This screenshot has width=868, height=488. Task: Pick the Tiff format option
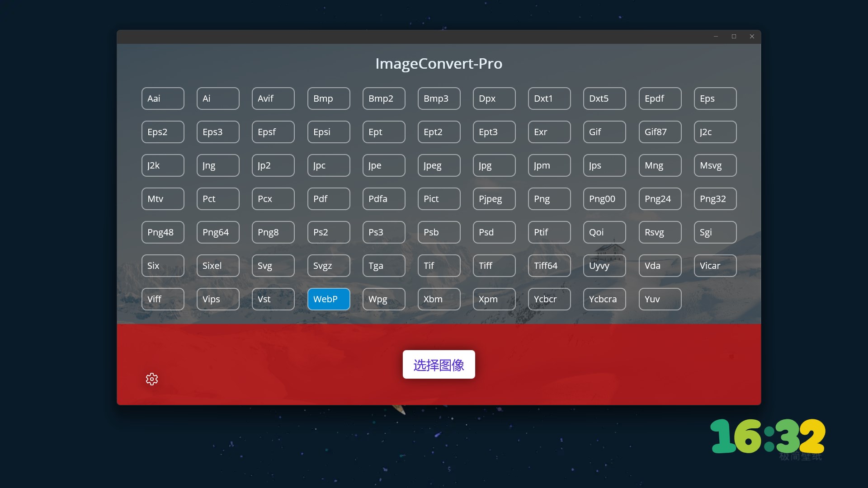coord(494,266)
